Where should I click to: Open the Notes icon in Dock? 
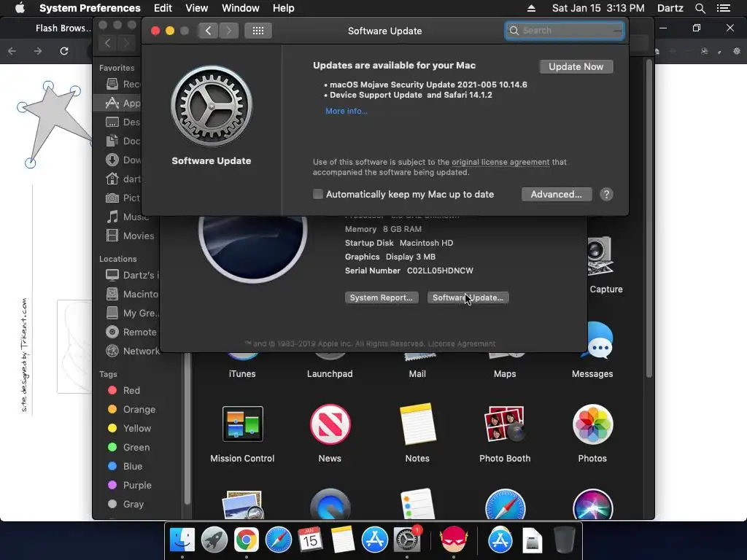click(343, 540)
